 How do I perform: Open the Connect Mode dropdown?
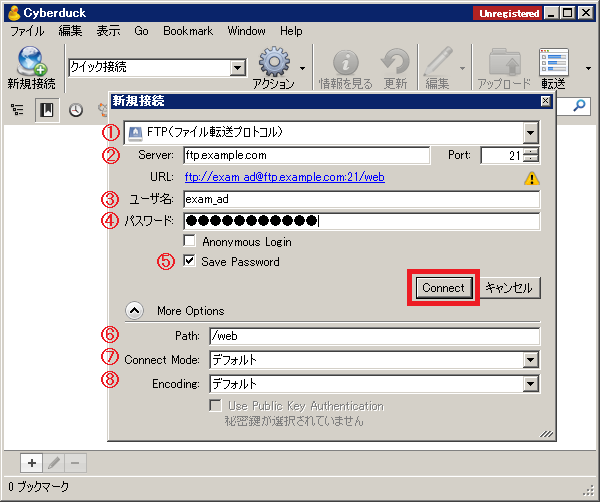[x=531, y=360]
